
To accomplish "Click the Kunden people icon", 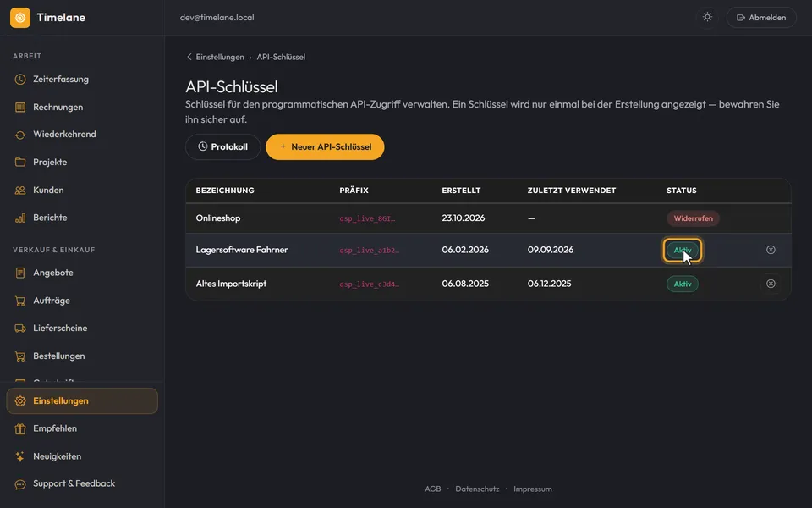I will (x=20, y=190).
